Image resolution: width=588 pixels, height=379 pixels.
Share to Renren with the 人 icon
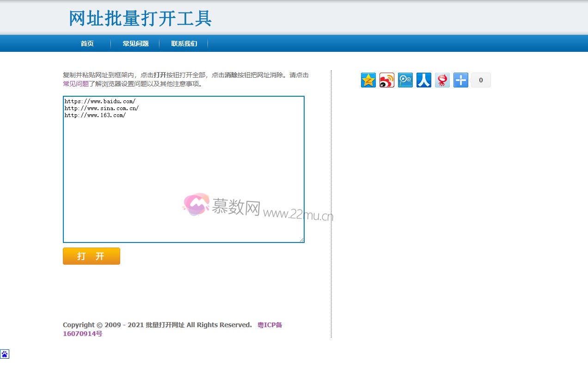pyautogui.click(x=423, y=80)
